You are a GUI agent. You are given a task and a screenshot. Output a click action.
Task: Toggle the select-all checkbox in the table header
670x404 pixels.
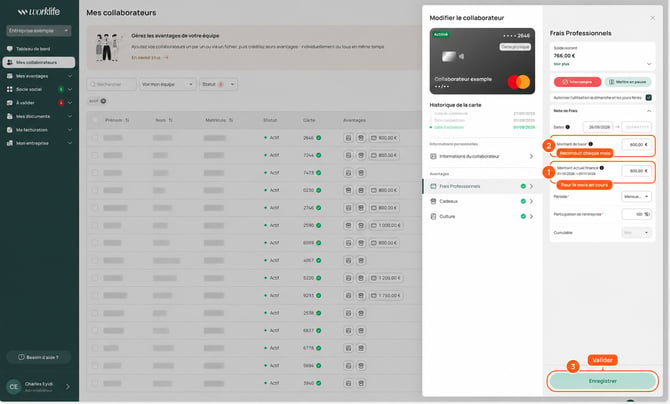click(95, 120)
